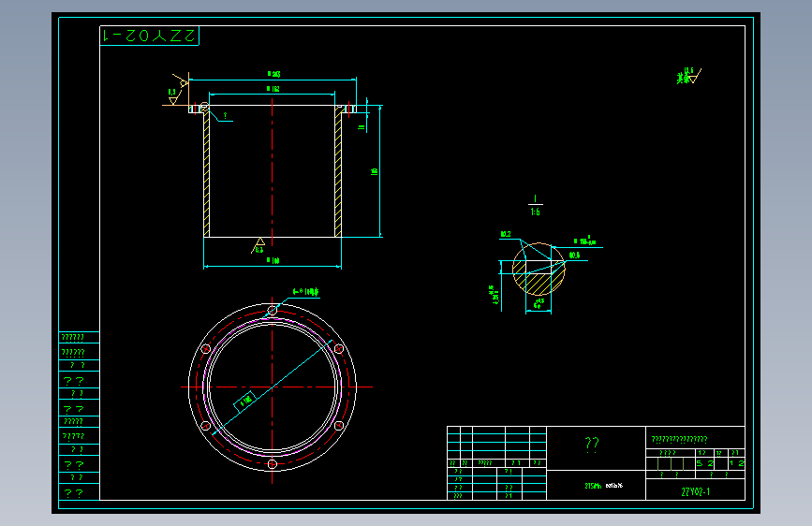Image resolution: width=812 pixels, height=526 pixels.
Task: Select the large '??' part name in title block
Action: click(592, 443)
